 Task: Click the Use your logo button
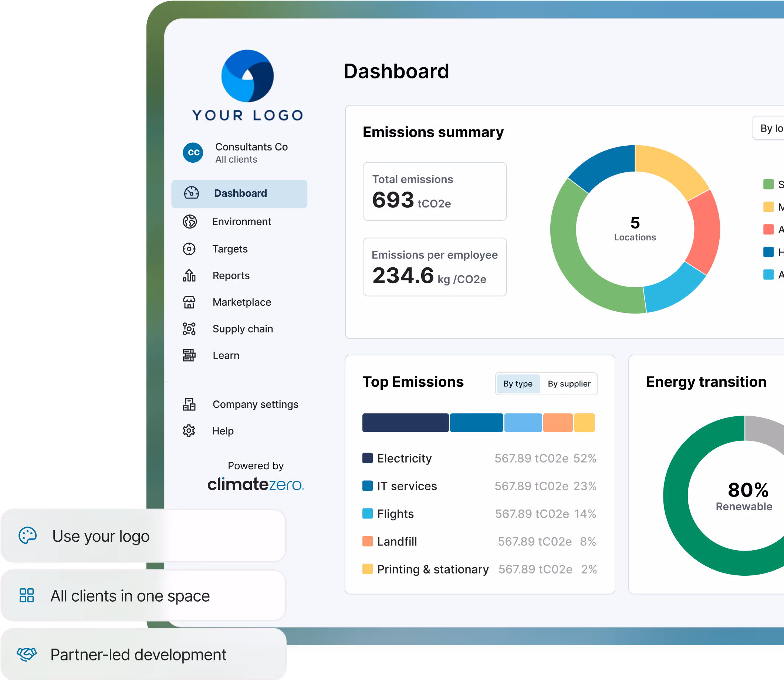click(x=143, y=536)
